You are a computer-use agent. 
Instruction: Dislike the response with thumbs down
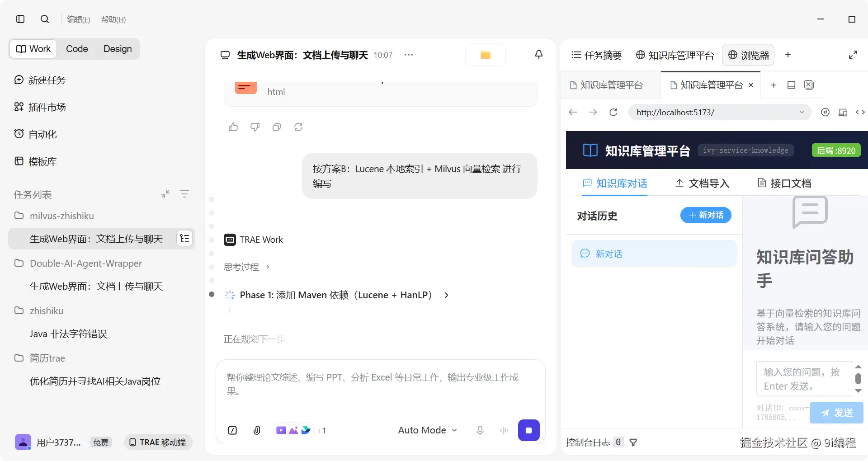coord(255,127)
